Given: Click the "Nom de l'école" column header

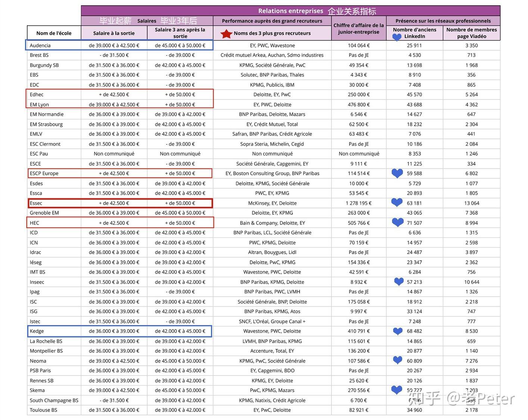Looking at the screenshot, I should pos(54,33).
